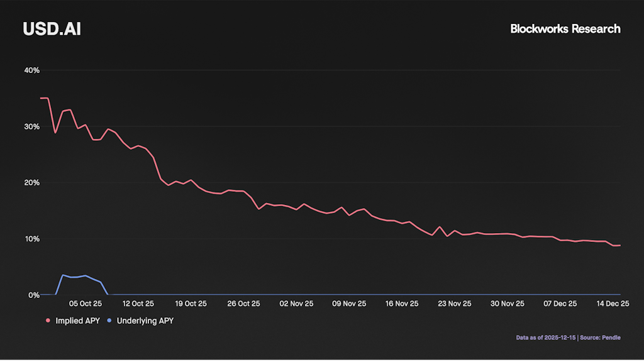Click the 02 Nov 25 x-axis date
This screenshot has width=644, height=362.
point(296,304)
